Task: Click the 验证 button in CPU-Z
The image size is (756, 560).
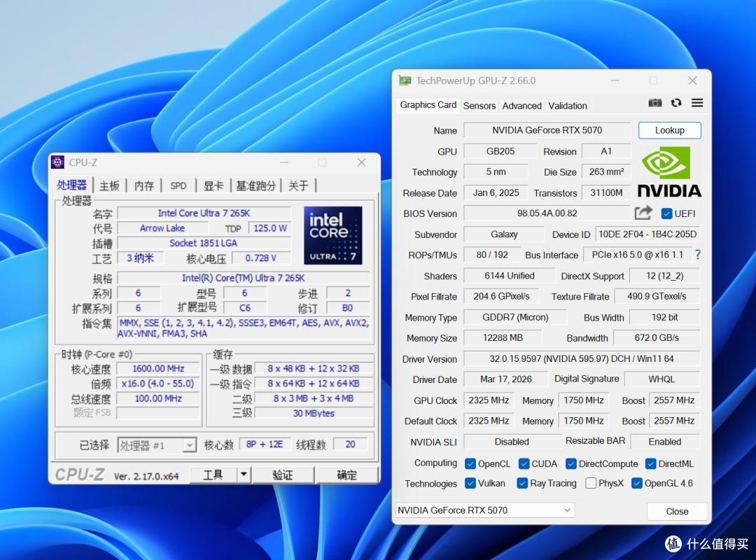Action: click(x=283, y=475)
